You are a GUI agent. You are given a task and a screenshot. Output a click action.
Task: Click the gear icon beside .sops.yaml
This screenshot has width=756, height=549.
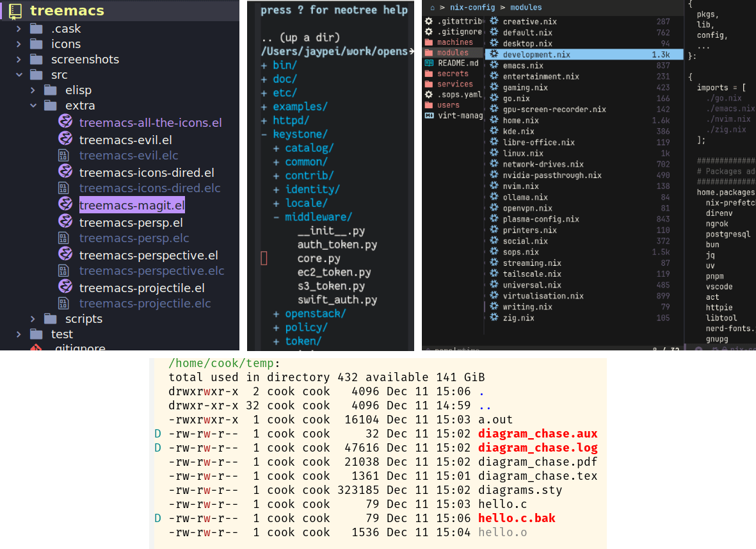pyautogui.click(x=428, y=95)
